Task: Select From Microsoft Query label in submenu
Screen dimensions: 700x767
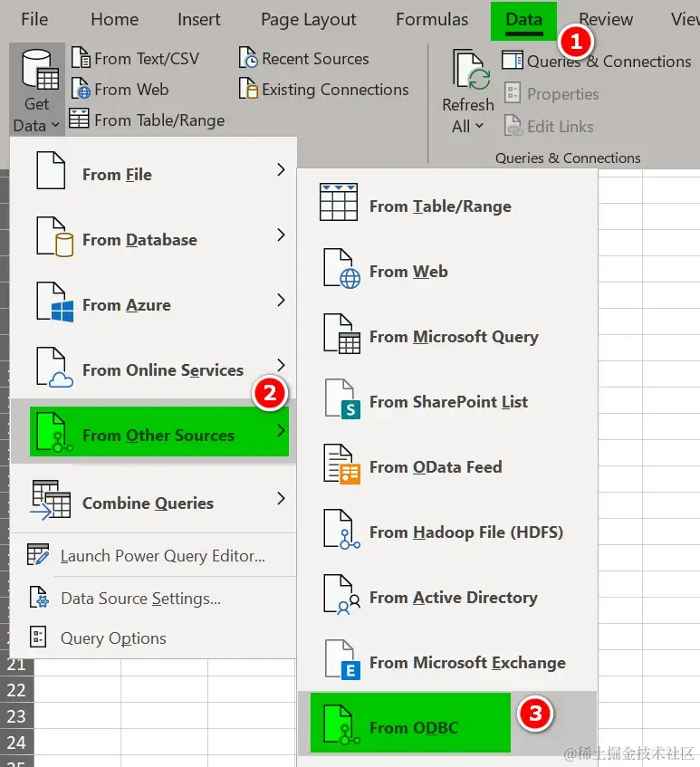Action: point(454,337)
